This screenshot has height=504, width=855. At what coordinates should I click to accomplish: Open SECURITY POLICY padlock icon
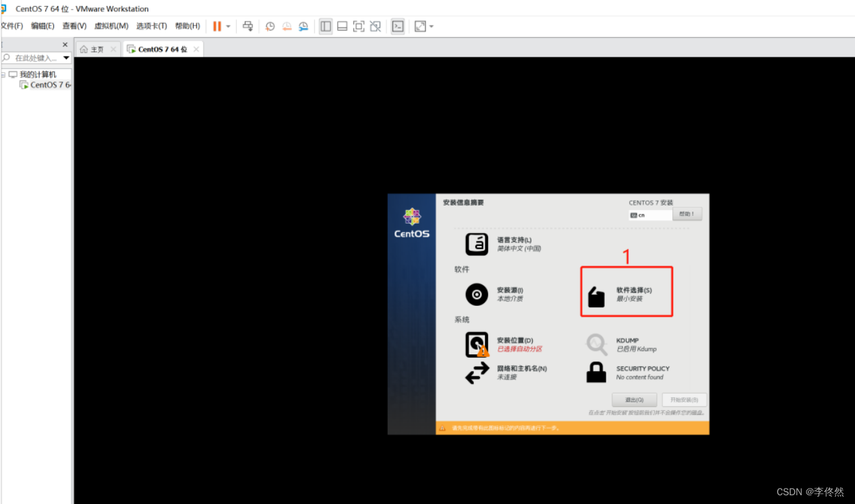coord(596,373)
